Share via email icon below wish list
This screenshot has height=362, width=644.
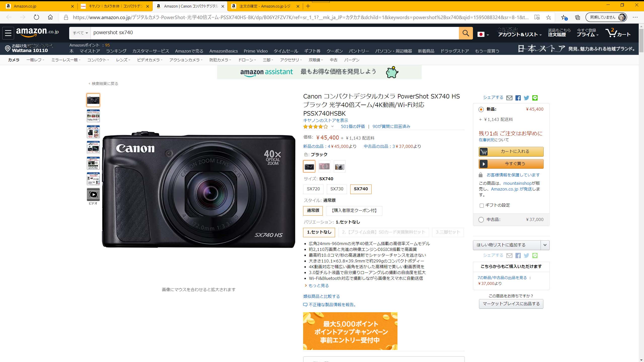click(509, 255)
